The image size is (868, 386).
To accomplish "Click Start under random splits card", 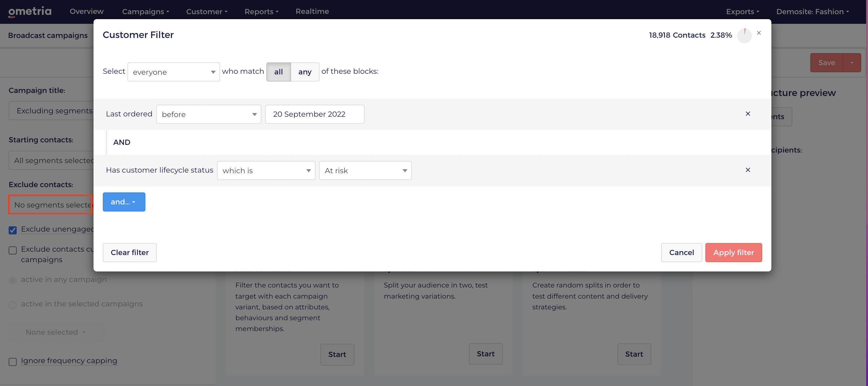I will point(634,354).
